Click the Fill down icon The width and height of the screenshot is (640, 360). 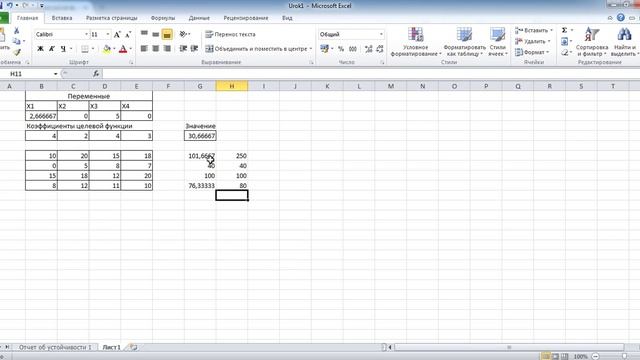pos(564,41)
